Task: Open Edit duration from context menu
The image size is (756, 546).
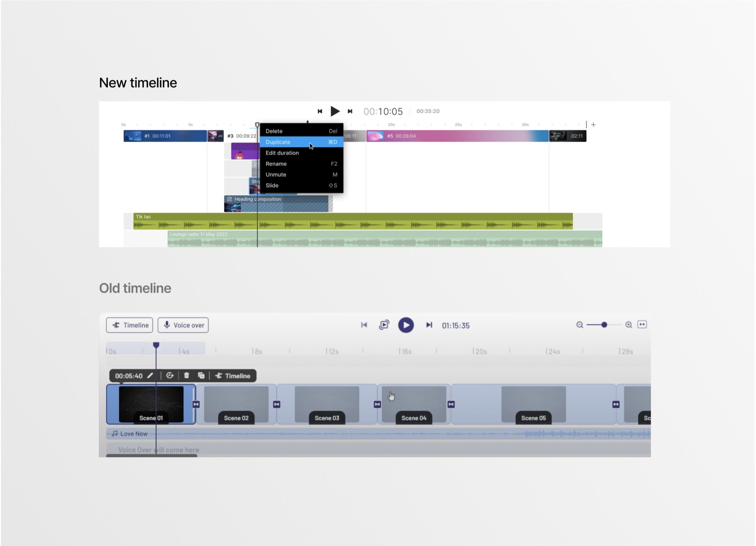Action: point(302,153)
